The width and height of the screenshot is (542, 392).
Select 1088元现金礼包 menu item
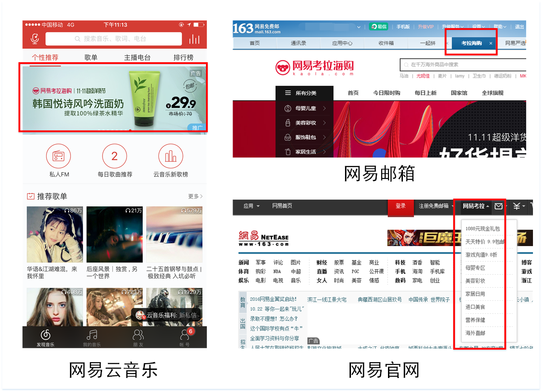482,229
